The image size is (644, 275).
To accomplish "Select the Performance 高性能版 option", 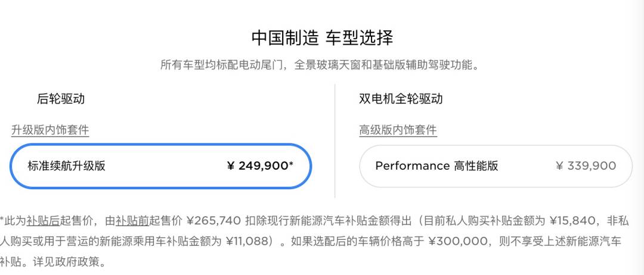I will tap(436, 166).
